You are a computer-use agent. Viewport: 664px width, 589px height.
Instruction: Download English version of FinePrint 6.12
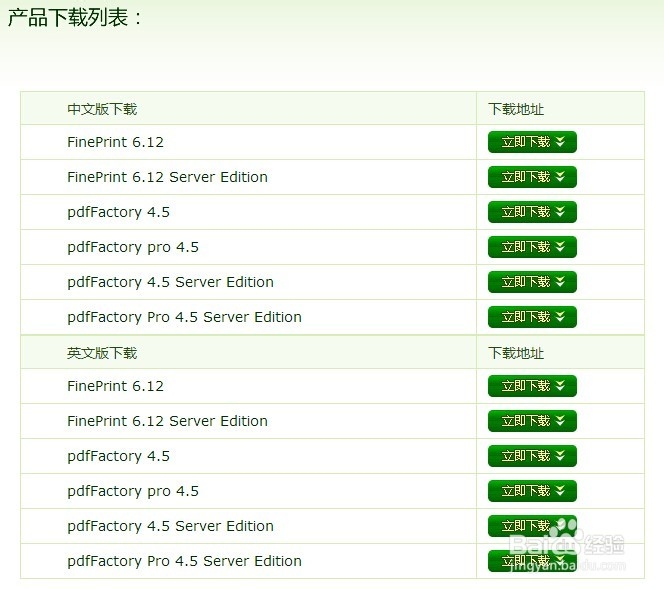coord(532,386)
